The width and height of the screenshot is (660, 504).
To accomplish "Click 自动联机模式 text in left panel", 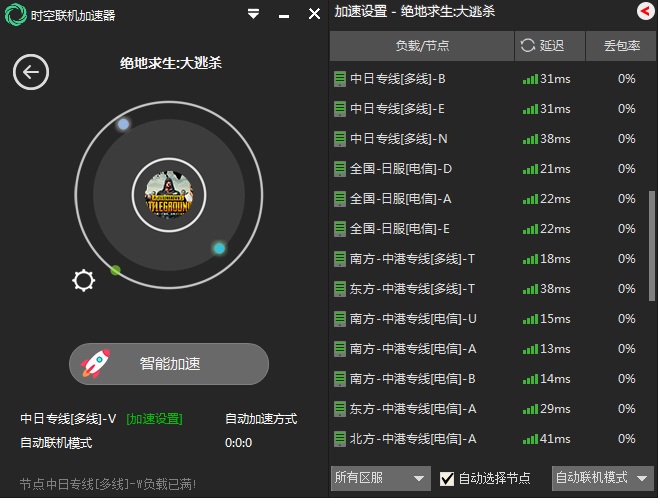I will pyautogui.click(x=56, y=443).
